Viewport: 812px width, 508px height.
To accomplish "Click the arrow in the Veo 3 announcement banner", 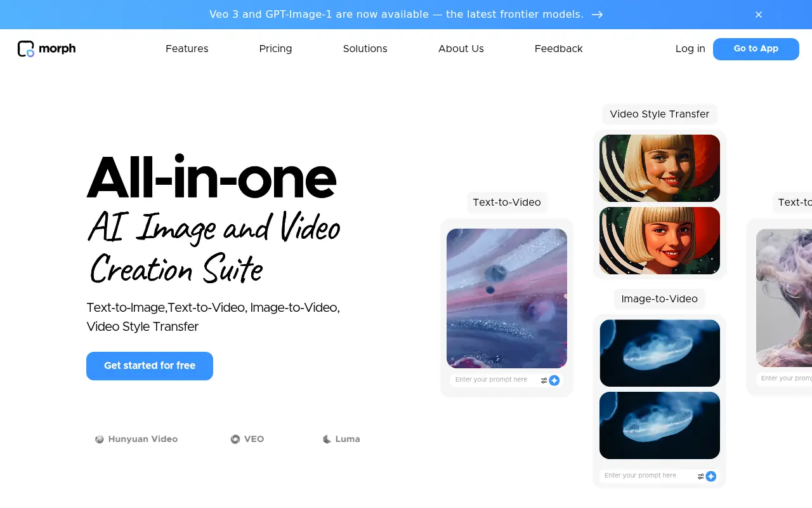I will point(597,14).
